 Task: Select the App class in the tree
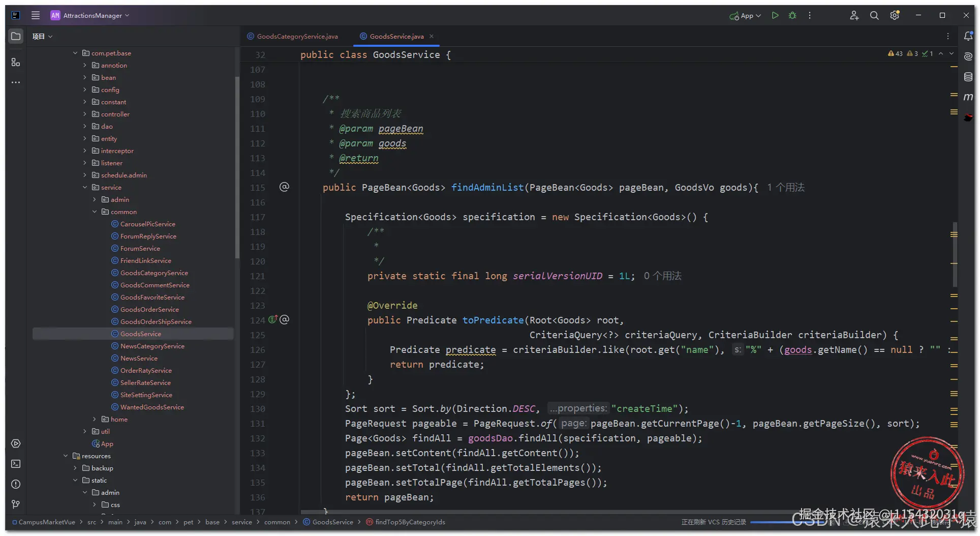(x=103, y=443)
